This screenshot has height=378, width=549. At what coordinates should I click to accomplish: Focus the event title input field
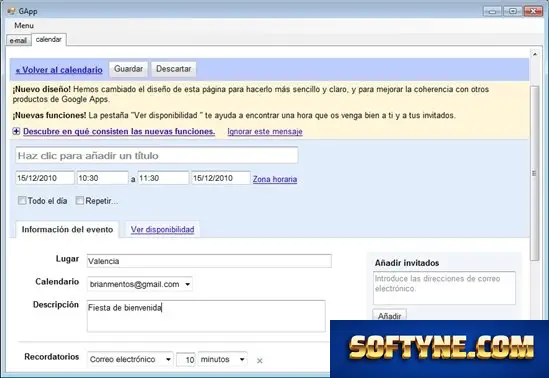tap(157, 155)
